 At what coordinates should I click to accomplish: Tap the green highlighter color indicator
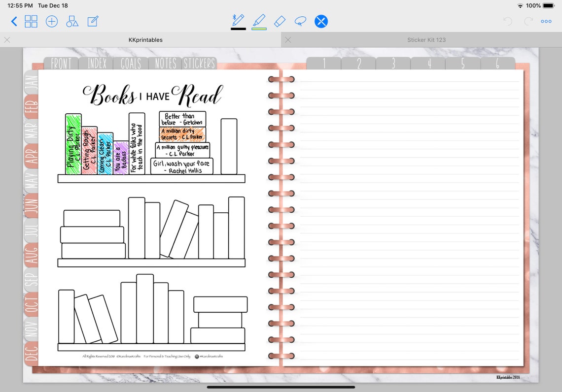coord(260,29)
